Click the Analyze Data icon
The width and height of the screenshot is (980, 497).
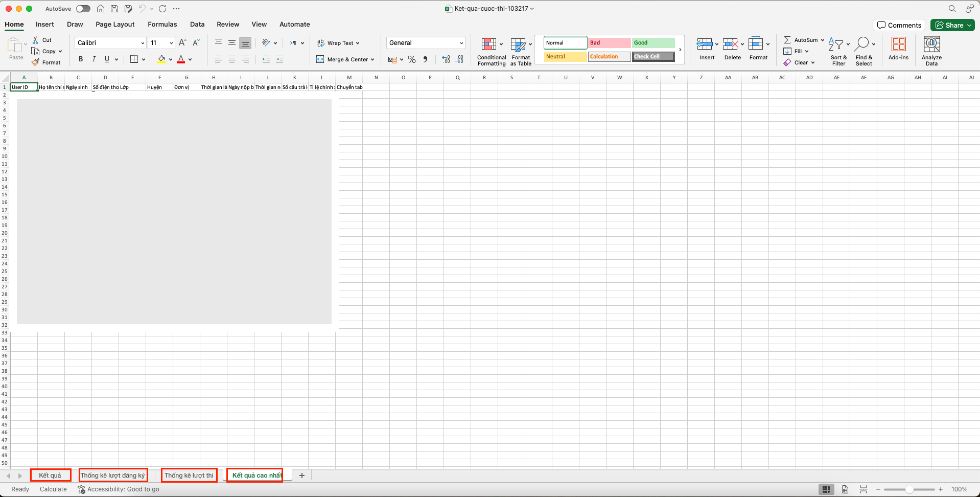point(931,52)
